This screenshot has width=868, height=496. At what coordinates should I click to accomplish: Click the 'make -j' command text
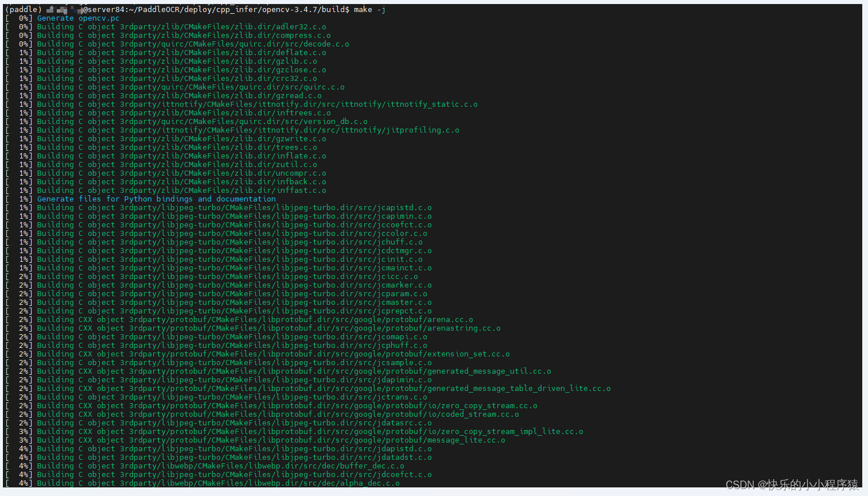(369, 9)
